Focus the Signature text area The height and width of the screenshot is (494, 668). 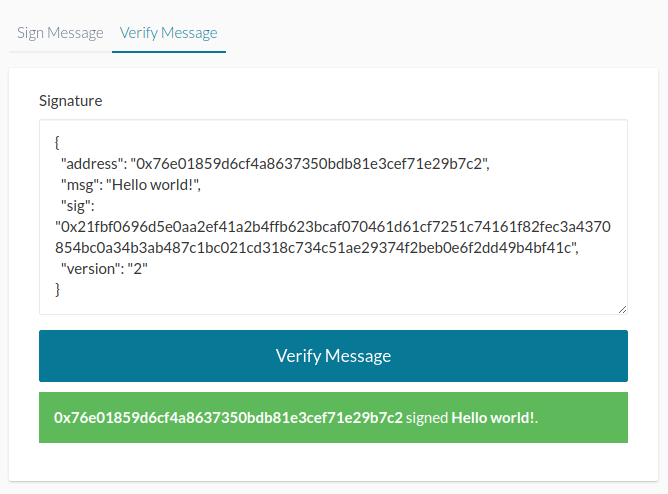[x=333, y=217]
